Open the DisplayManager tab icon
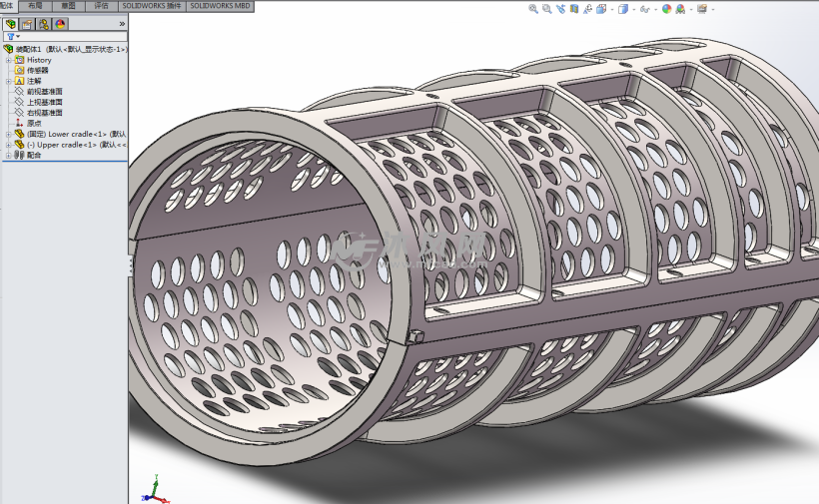The image size is (819, 504). tap(61, 24)
